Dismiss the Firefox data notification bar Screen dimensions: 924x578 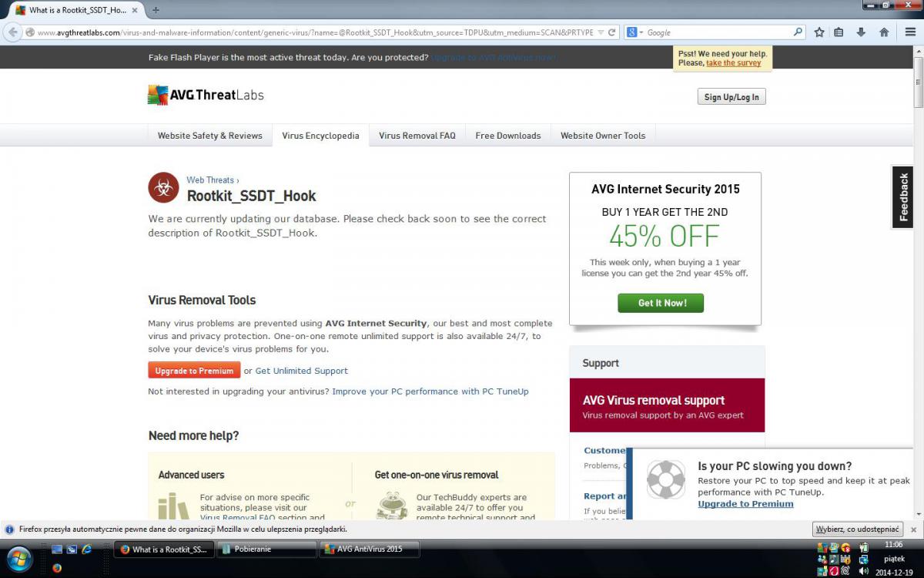[x=913, y=529]
